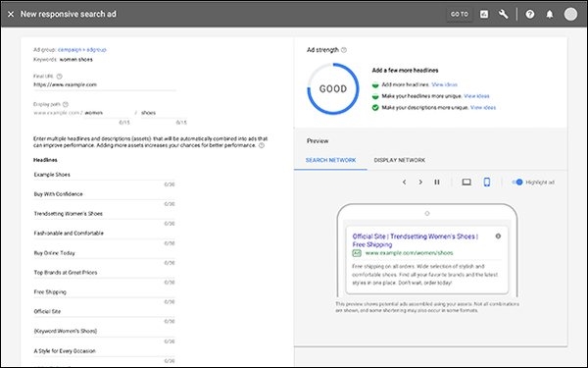The width and height of the screenshot is (588, 368).
Task: Edit the Final URL field
Action: point(104,84)
